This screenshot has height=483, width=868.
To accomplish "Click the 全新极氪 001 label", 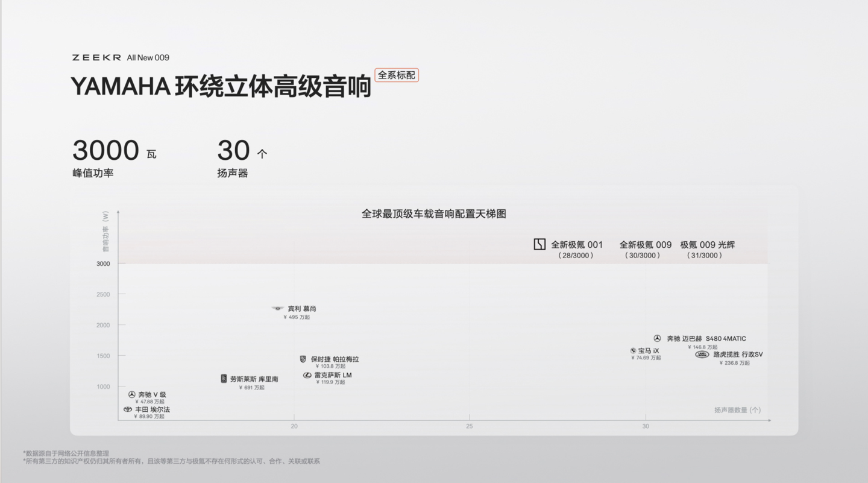I will [577, 245].
